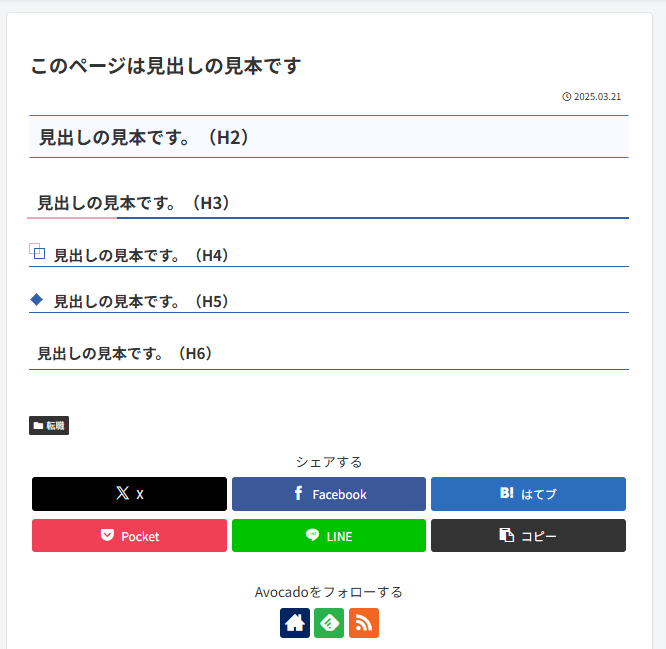The width and height of the screenshot is (666, 649).
Task: Click the title このページは見出しの見本です
Action: click(165, 66)
